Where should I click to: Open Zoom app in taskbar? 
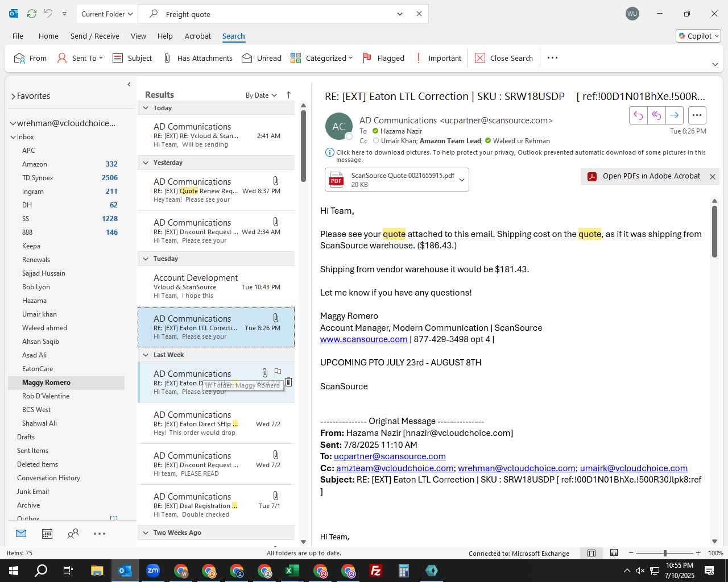(x=153, y=570)
